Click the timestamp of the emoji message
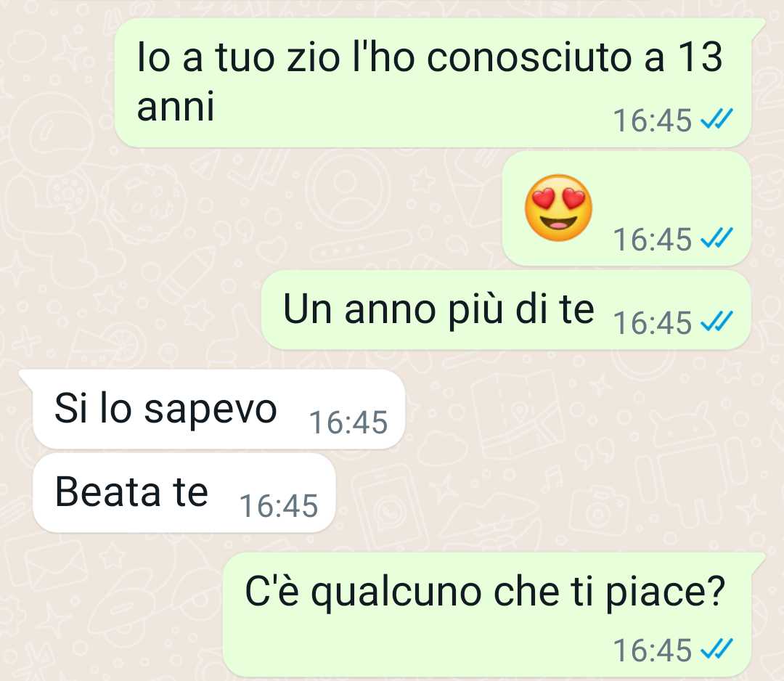 (x=653, y=240)
